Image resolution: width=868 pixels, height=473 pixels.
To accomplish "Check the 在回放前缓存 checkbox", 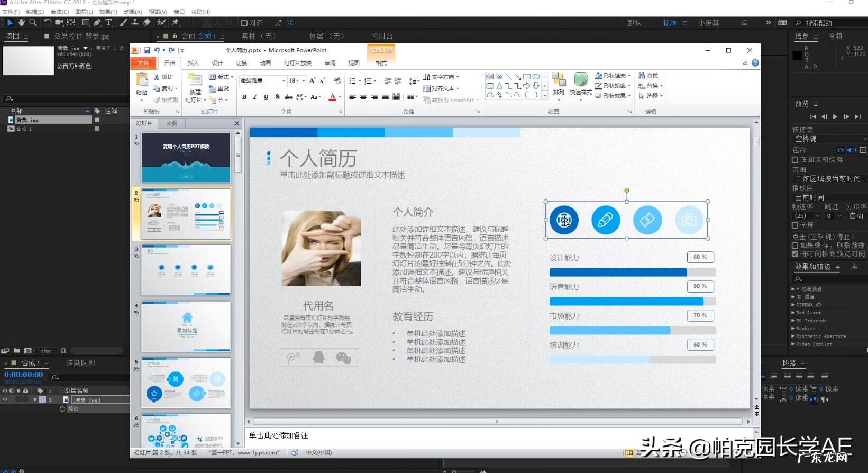I will [x=795, y=159].
